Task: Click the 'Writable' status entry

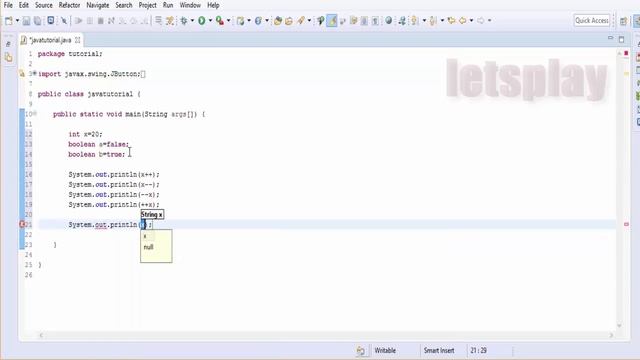Action: click(x=385, y=350)
